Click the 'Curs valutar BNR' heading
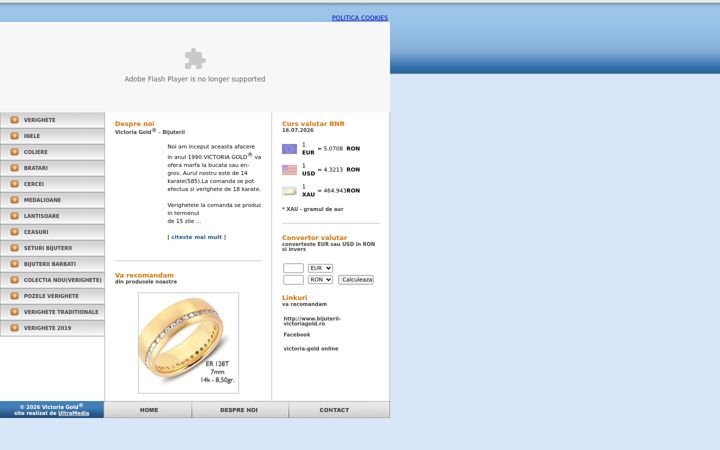This screenshot has width=720, height=450. point(313,124)
